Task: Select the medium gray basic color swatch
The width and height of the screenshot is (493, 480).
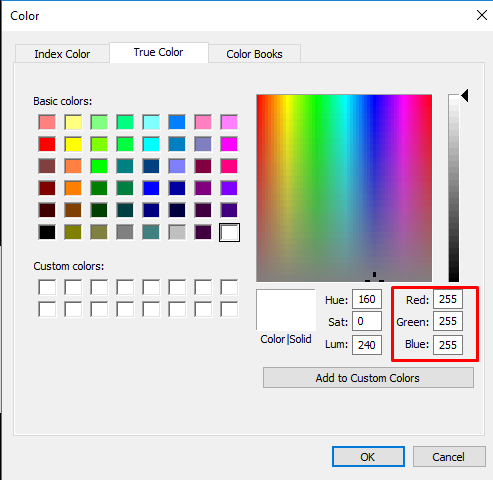Action: [125, 232]
